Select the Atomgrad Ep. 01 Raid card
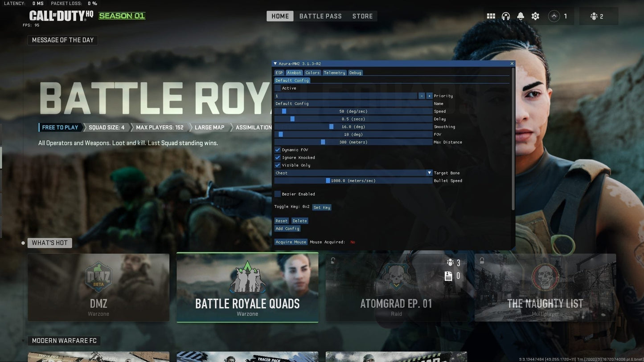Viewport: 644px width, 362px height. pyautogui.click(x=396, y=288)
